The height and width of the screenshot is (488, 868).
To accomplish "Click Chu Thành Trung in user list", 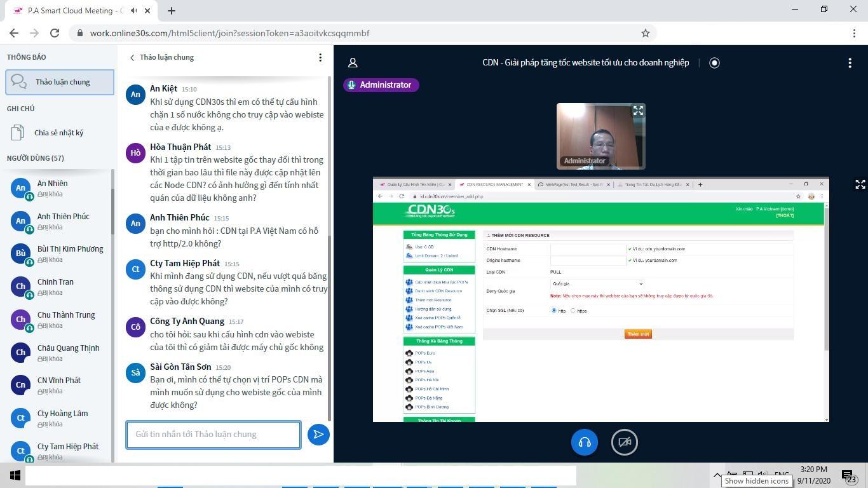I will pyautogui.click(x=60, y=320).
